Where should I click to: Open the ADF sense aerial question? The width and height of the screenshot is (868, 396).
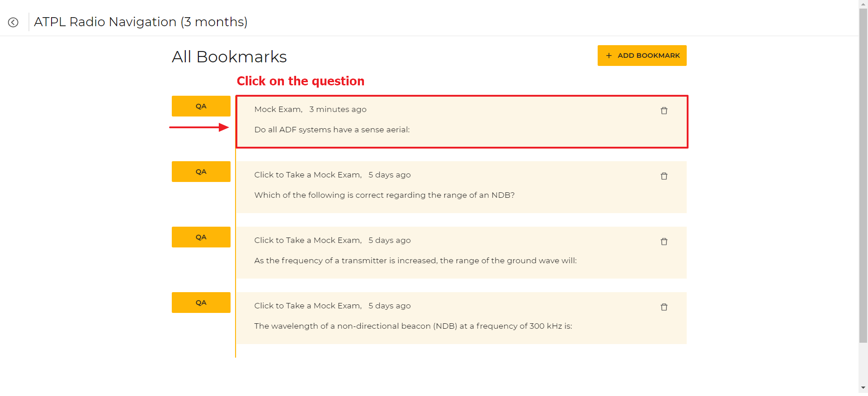pos(332,130)
